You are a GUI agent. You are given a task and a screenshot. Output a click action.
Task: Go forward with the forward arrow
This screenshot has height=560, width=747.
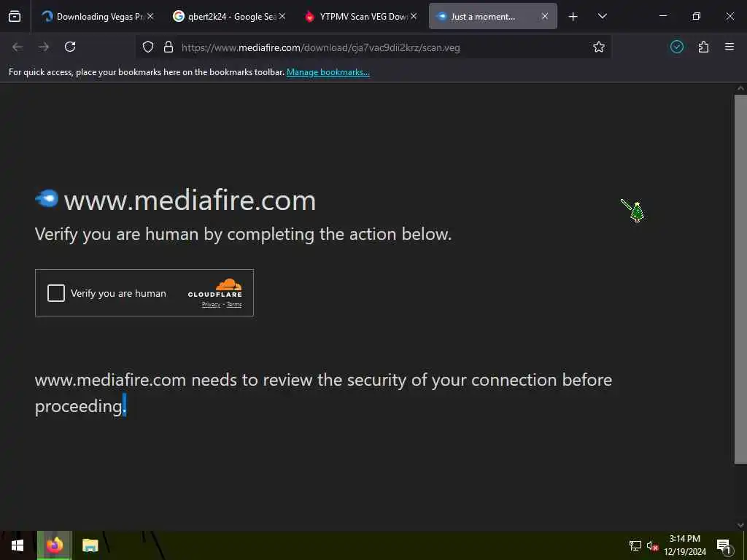44,47
